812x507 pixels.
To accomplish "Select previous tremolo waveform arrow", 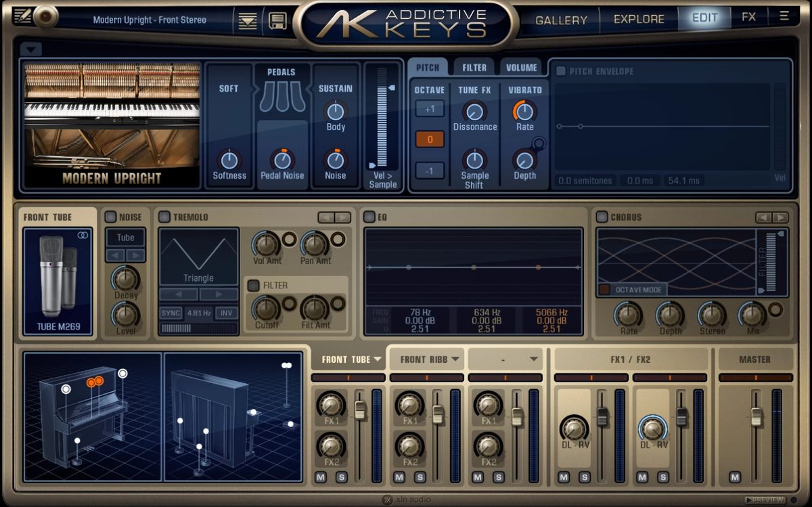I will [x=179, y=295].
